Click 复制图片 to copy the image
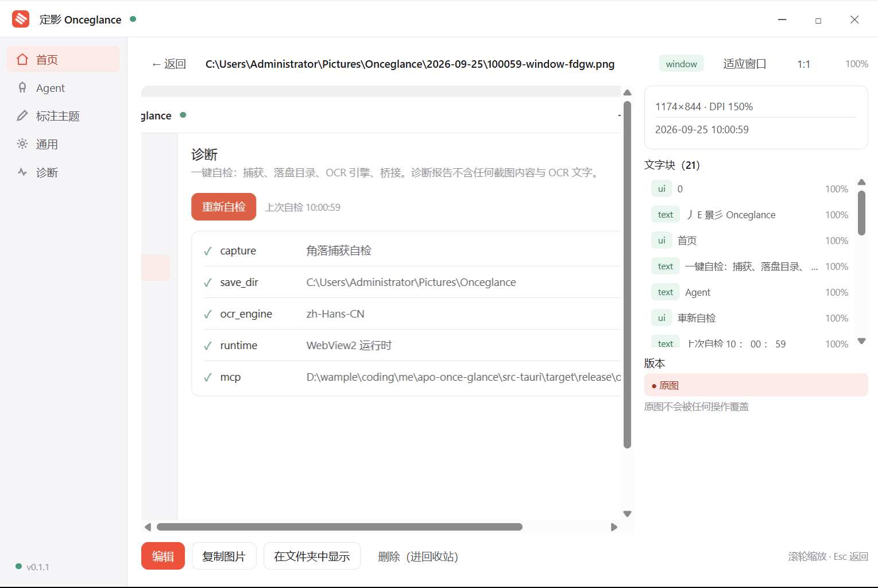 [x=224, y=556]
